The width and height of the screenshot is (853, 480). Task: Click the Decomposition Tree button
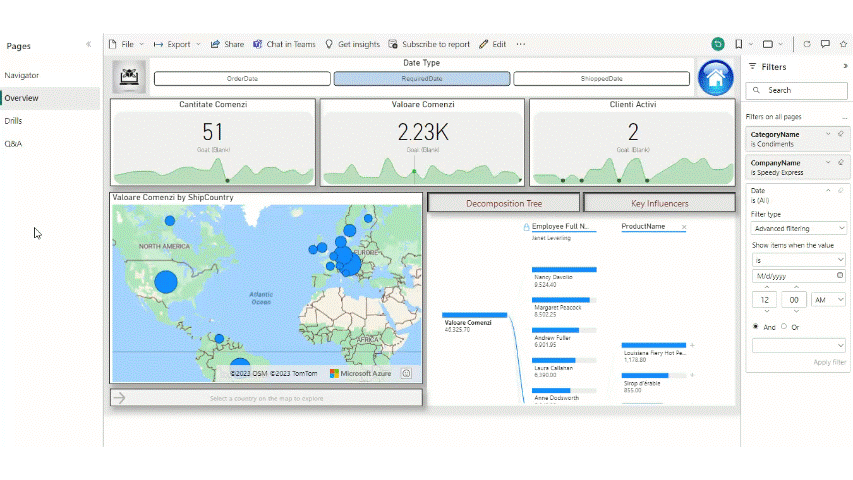[504, 203]
